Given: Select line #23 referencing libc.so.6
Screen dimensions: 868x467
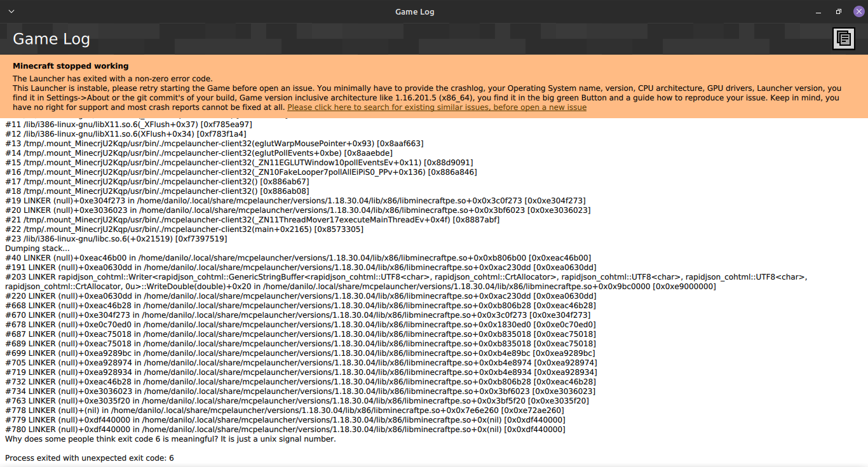Looking at the screenshot, I should (114, 238).
